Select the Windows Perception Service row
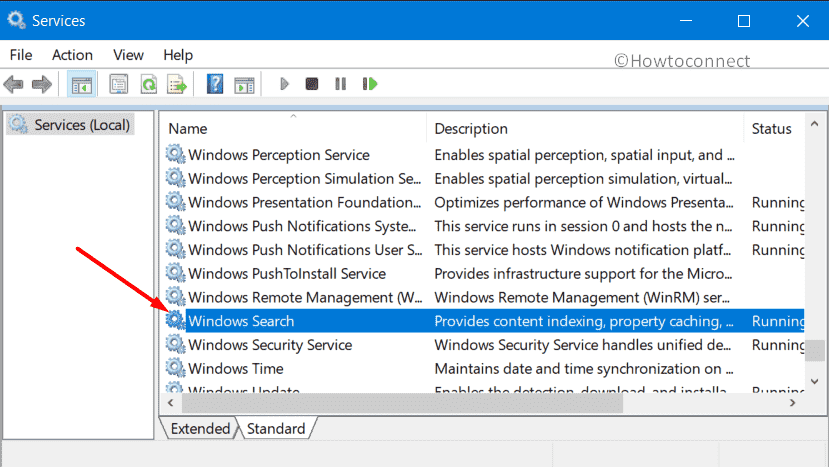Viewport: 829px width, 467px height. tap(484, 155)
